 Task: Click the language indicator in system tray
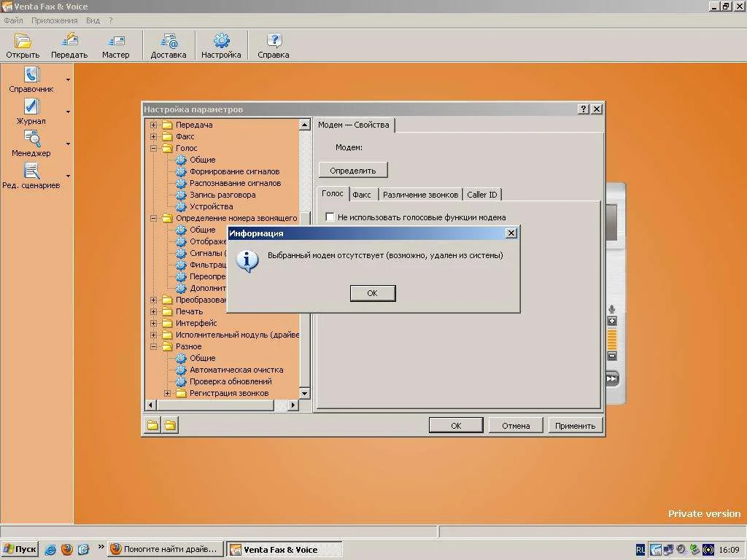coord(640,550)
